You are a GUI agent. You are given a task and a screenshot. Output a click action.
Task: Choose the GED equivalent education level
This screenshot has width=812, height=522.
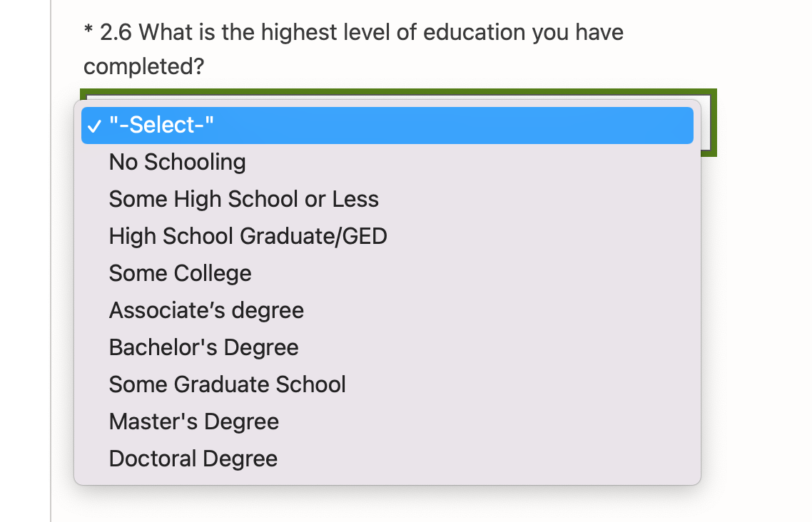point(248,237)
